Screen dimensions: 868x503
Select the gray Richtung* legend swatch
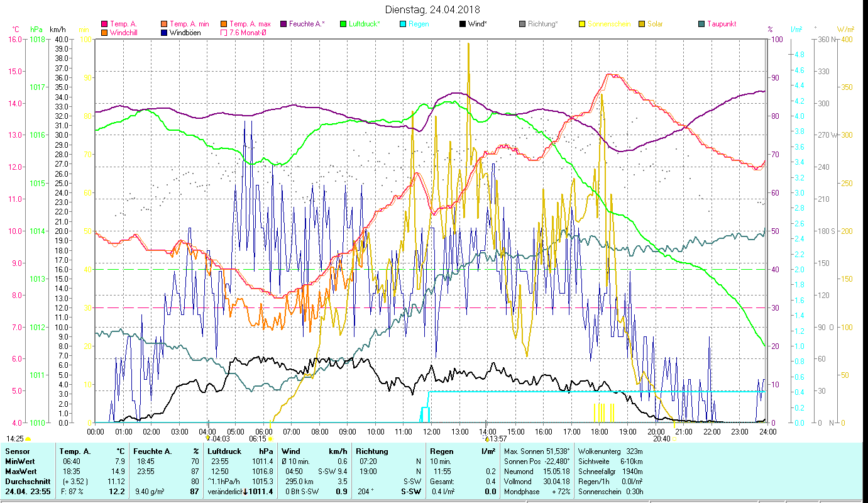(x=522, y=25)
